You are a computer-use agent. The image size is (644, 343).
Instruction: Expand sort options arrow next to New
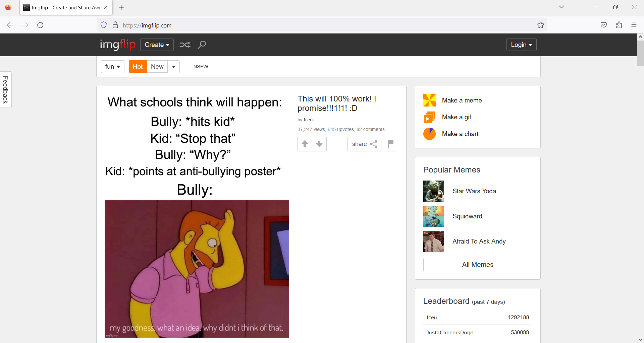(x=174, y=67)
